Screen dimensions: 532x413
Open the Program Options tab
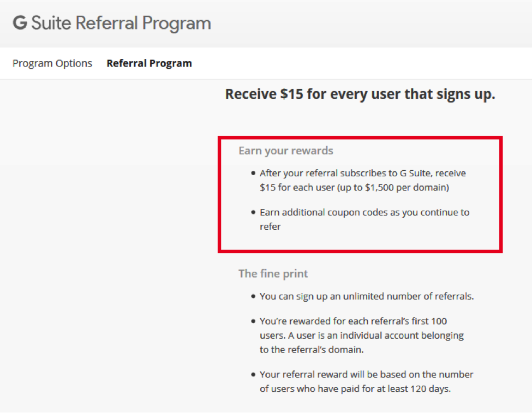point(52,63)
